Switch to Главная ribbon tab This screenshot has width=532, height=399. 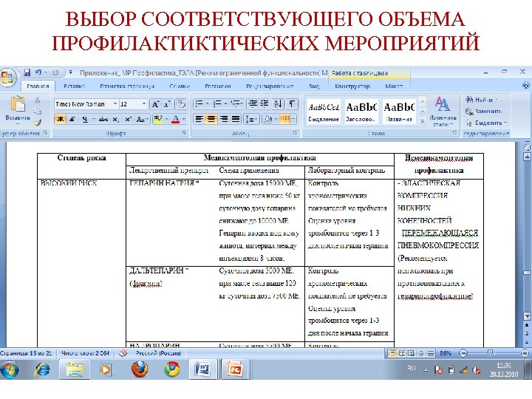coord(38,86)
